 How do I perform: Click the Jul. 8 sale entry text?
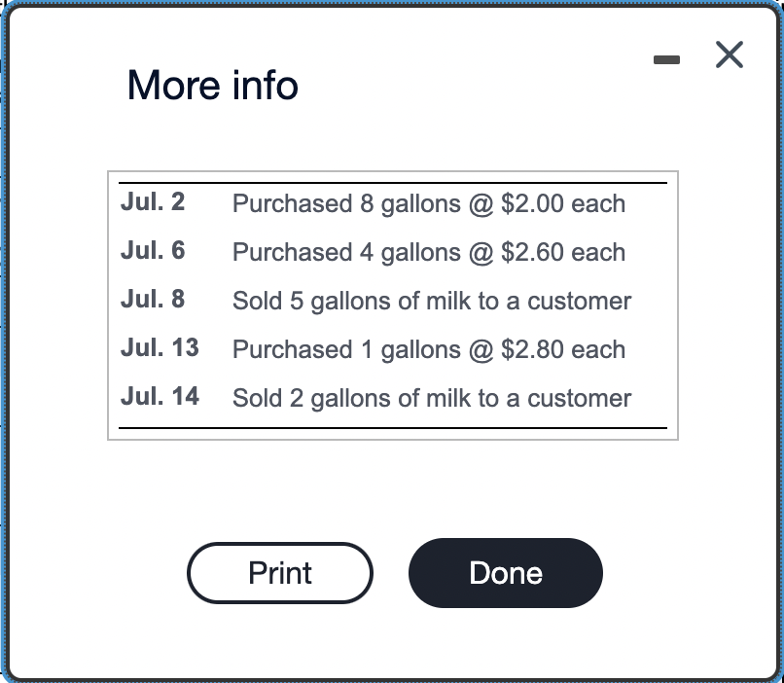pos(432,302)
